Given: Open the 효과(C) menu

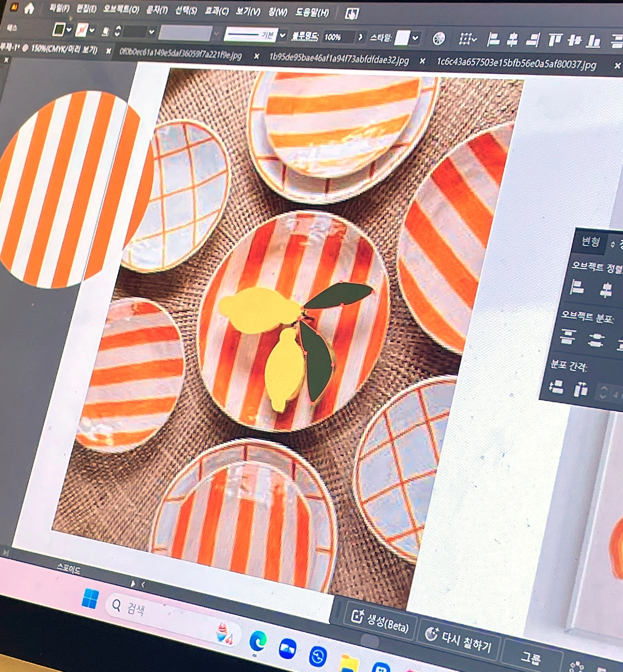Looking at the screenshot, I should click(x=216, y=11).
